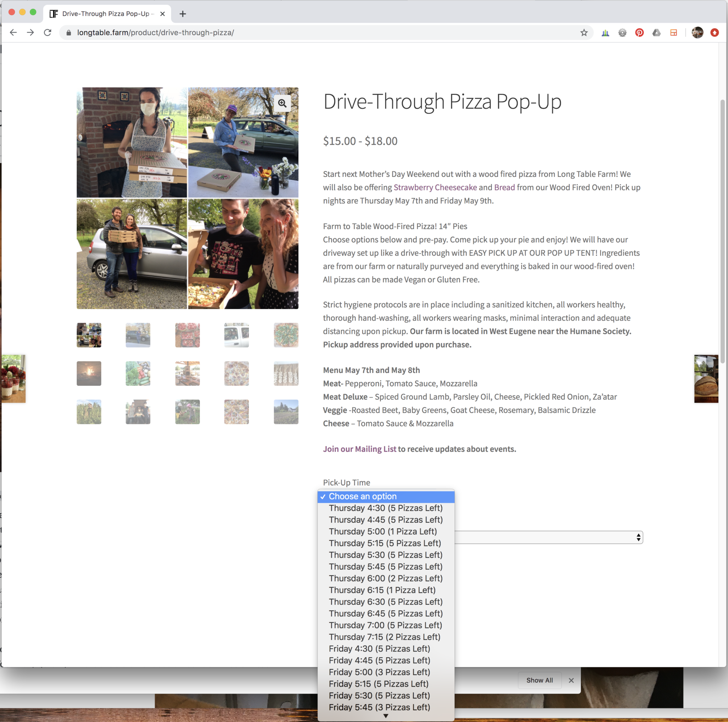This screenshot has width=728, height=722.
Task: Zoom the product image with magnifier icon
Action: [282, 103]
